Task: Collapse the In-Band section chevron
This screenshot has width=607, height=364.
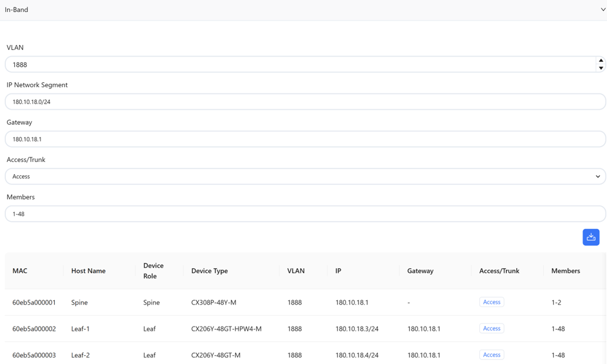Action: click(x=603, y=10)
